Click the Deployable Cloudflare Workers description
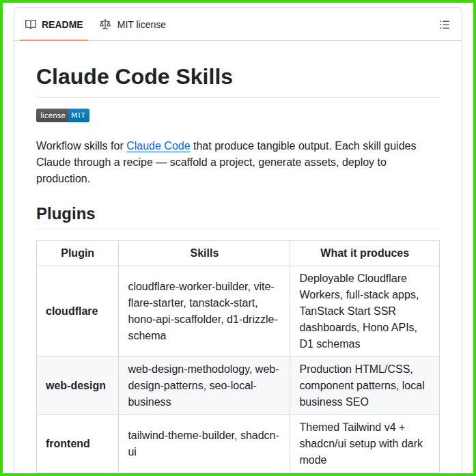The height and width of the screenshot is (476, 476). pos(365,311)
